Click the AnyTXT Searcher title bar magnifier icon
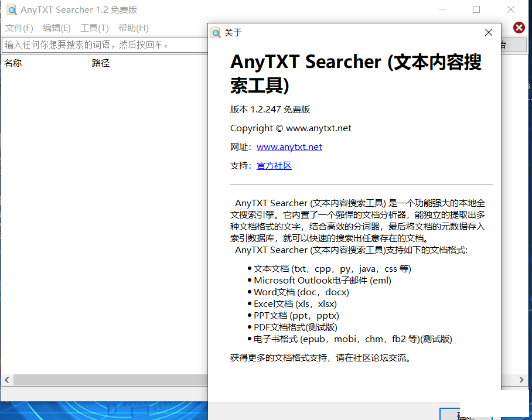 tap(12, 10)
